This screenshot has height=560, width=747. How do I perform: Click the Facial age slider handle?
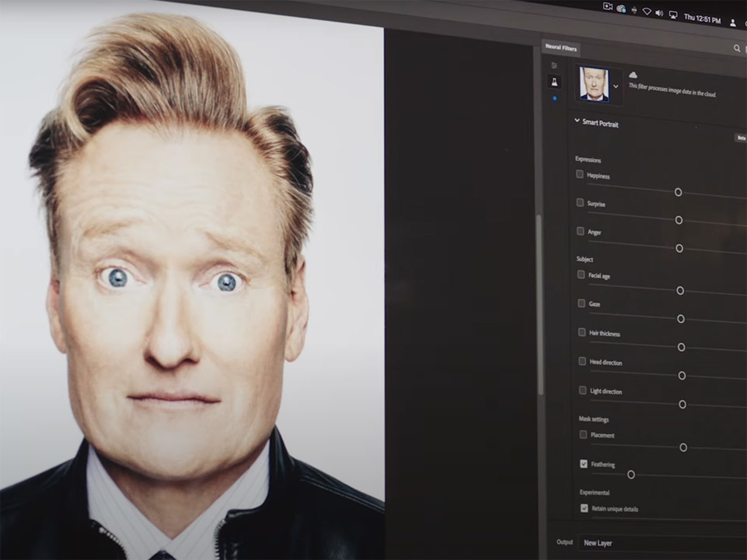tap(680, 290)
